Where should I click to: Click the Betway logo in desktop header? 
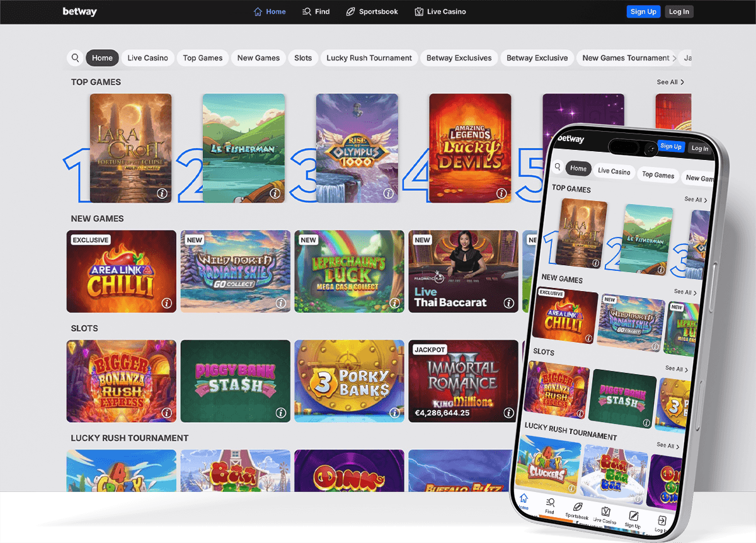[79, 11]
